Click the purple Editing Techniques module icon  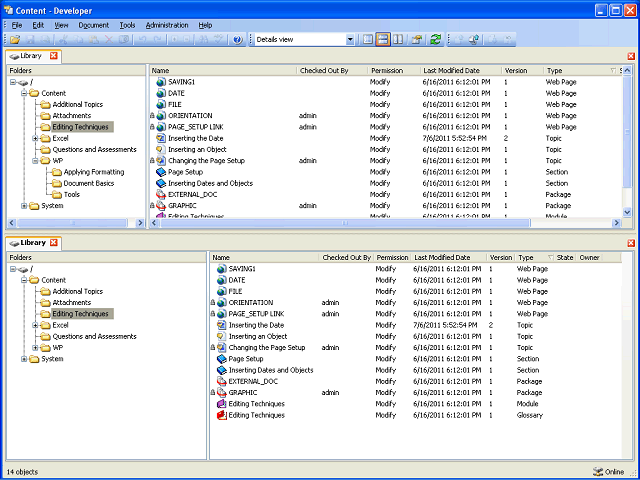pyautogui.click(x=221, y=404)
